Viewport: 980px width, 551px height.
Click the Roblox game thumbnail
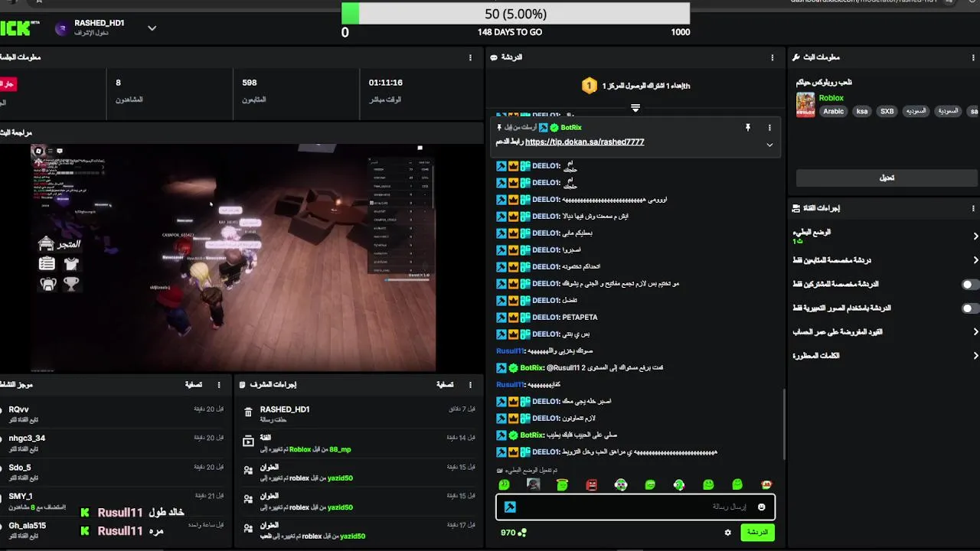click(x=805, y=104)
